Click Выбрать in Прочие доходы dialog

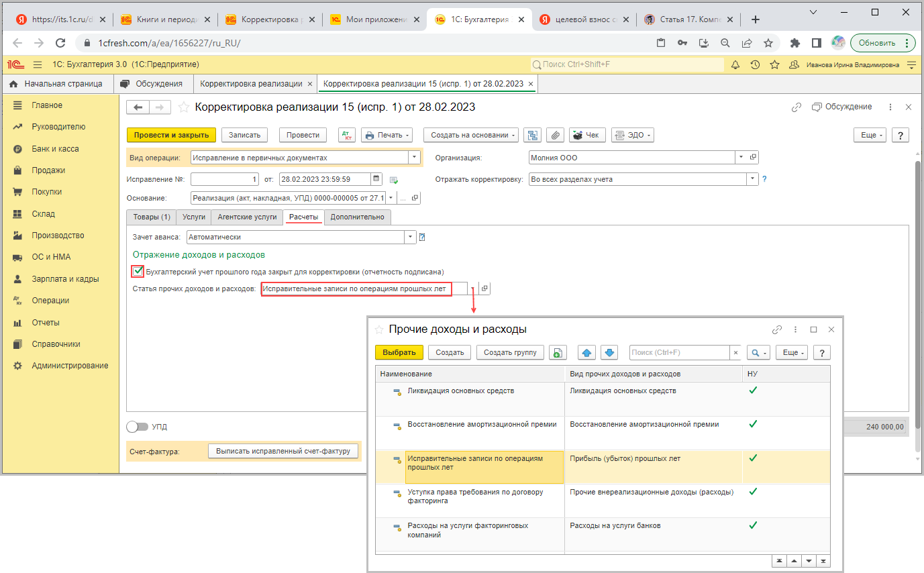(399, 352)
